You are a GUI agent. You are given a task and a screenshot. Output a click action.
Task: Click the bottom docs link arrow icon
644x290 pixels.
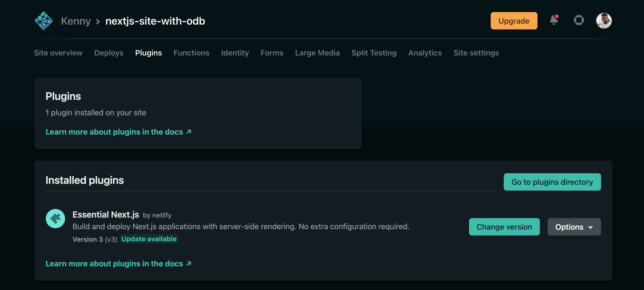pos(189,263)
